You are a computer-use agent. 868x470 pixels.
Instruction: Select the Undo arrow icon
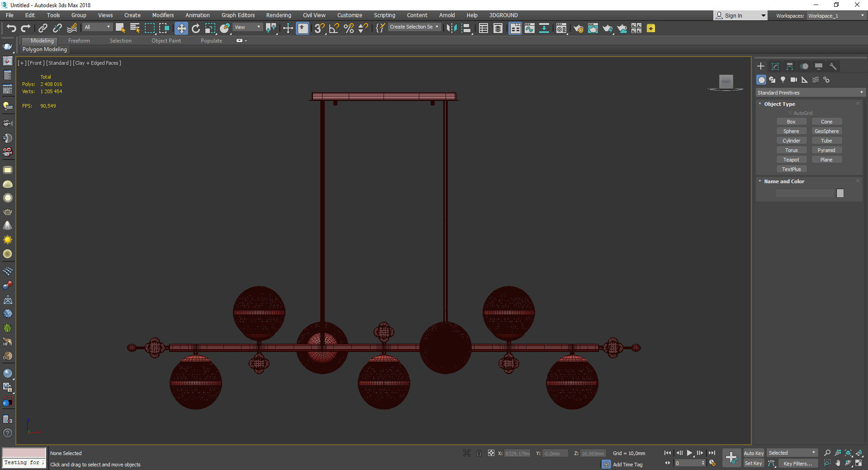coord(11,28)
